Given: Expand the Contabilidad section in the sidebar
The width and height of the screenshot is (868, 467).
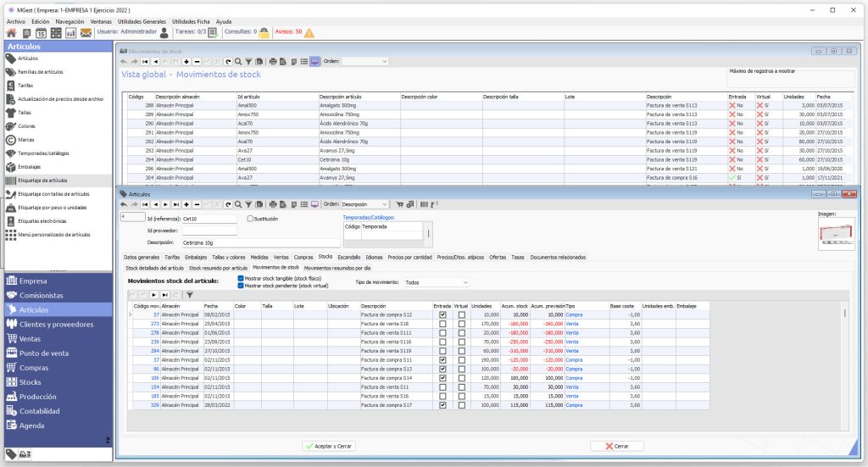Looking at the screenshot, I should click(x=58, y=411).
